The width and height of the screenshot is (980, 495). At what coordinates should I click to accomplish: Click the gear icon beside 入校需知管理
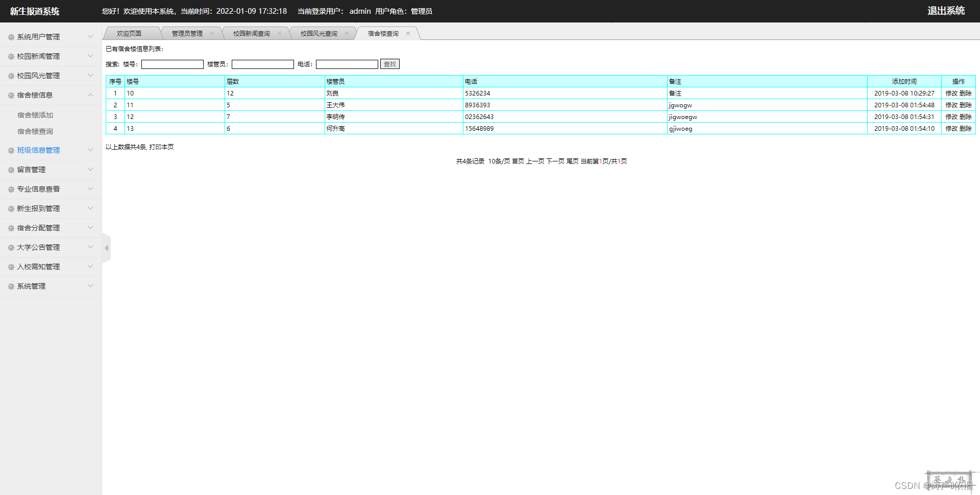click(x=11, y=267)
